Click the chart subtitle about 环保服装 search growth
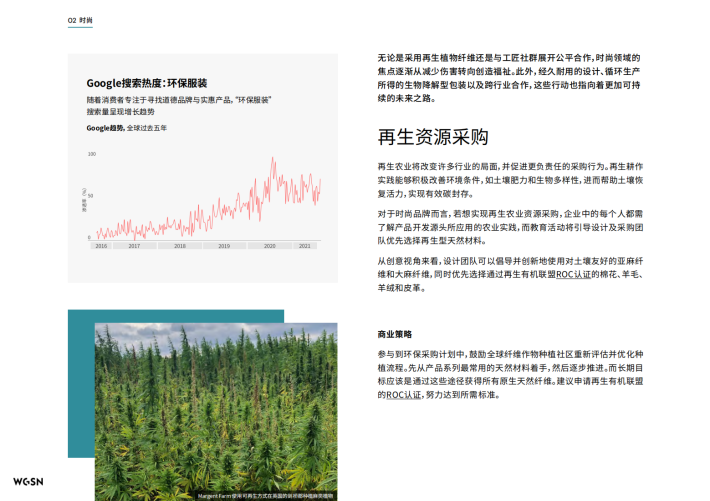Screen dimensions: 710x501 180,106
